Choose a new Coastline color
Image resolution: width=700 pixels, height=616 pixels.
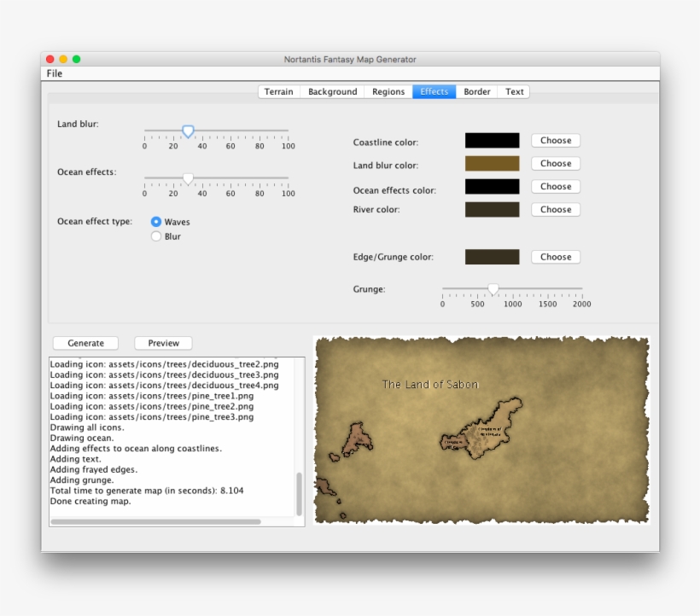(x=556, y=141)
